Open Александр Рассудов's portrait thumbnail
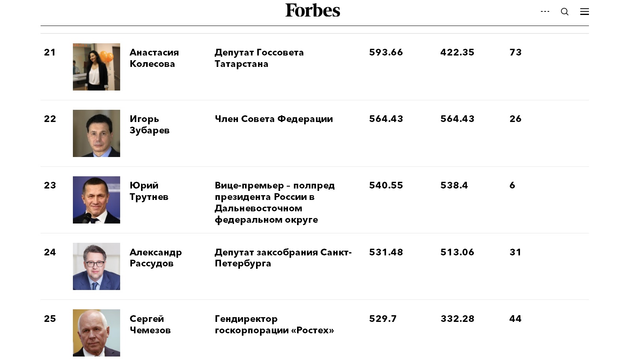Screen dimensions: 637x364 pos(97,266)
